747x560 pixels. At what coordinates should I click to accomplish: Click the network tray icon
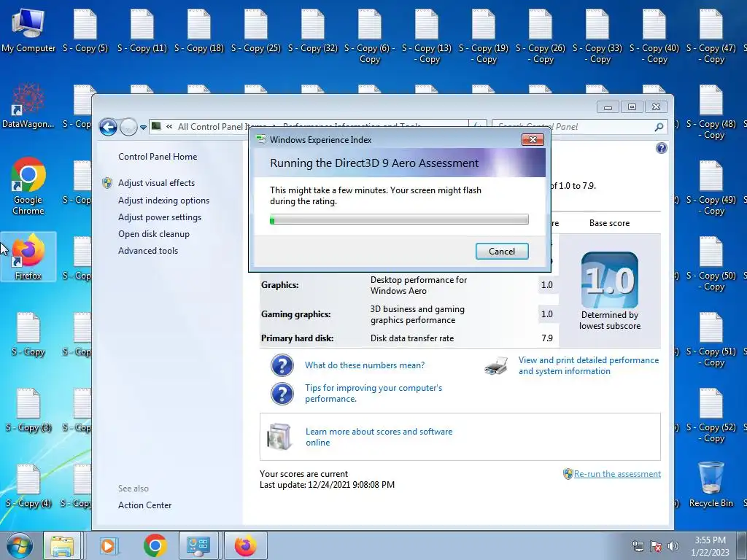coord(638,546)
